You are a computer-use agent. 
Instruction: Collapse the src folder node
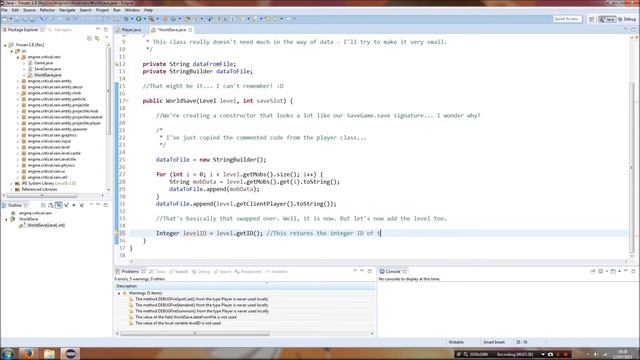tap(11, 51)
